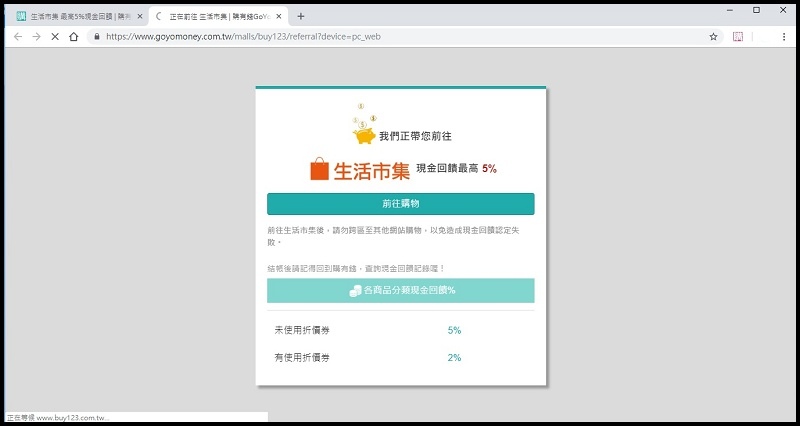The height and width of the screenshot is (426, 800).
Task: Click the lock icon in address bar
Action: coord(96,36)
